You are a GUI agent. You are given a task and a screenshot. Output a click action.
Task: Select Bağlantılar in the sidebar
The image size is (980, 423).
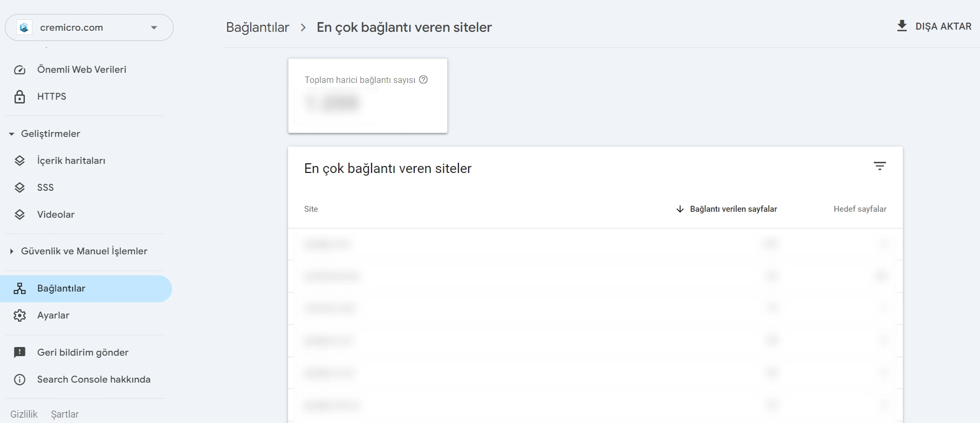click(86, 289)
